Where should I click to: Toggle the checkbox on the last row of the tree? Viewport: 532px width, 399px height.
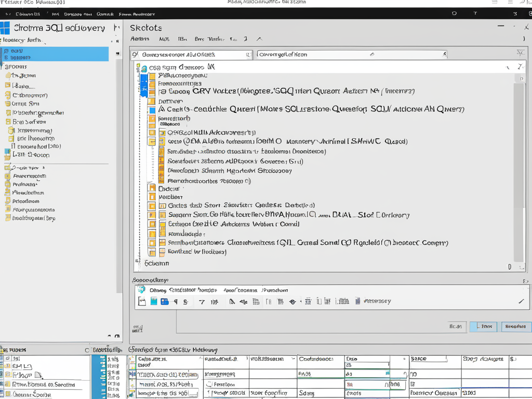[x=162, y=252]
